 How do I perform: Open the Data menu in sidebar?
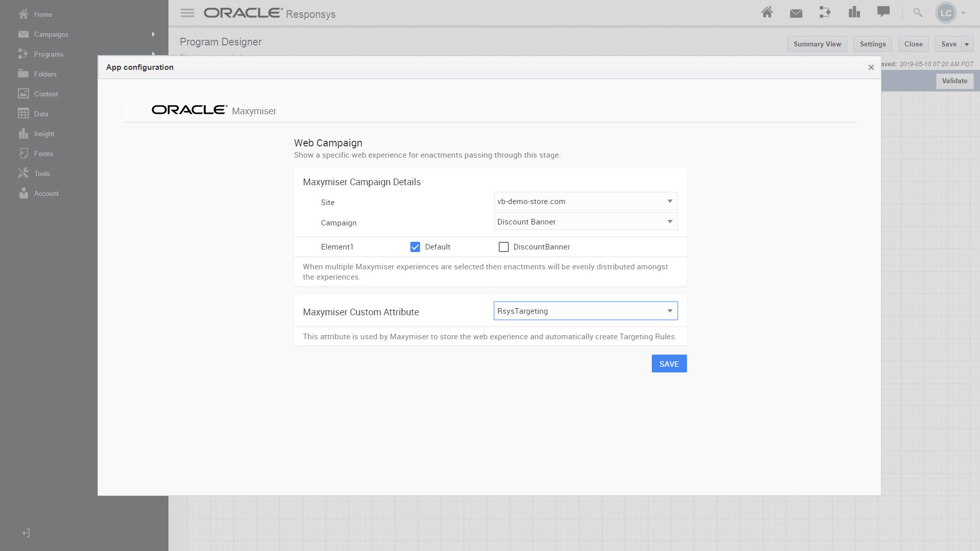pos(41,114)
